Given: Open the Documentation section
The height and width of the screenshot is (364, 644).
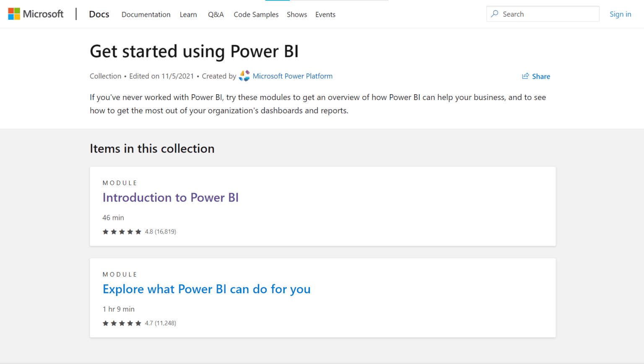Looking at the screenshot, I should (x=146, y=14).
